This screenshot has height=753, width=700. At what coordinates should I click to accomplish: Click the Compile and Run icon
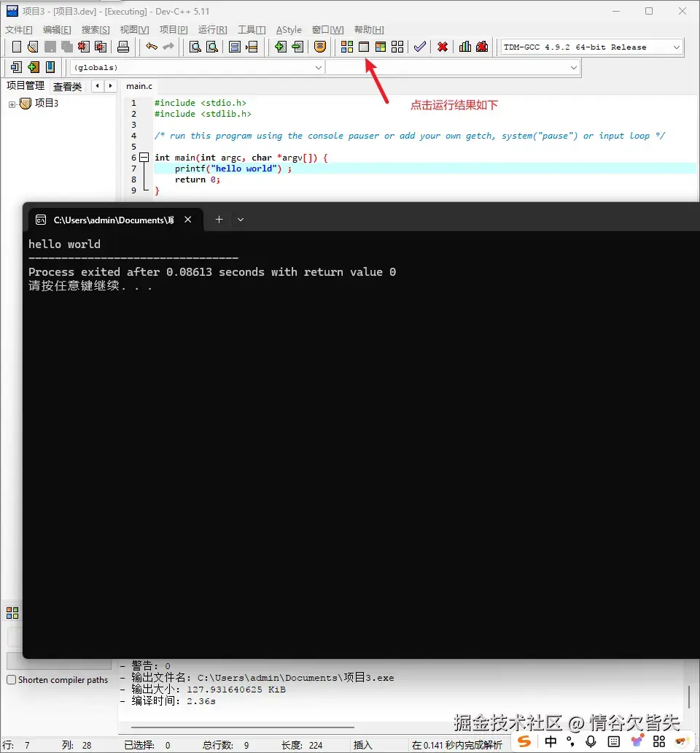click(381, 47)
